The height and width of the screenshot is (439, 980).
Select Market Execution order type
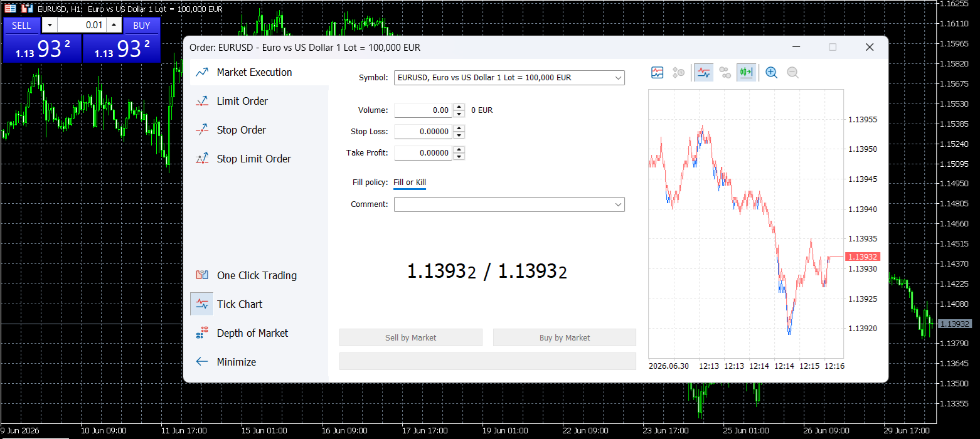click(259, 72)
